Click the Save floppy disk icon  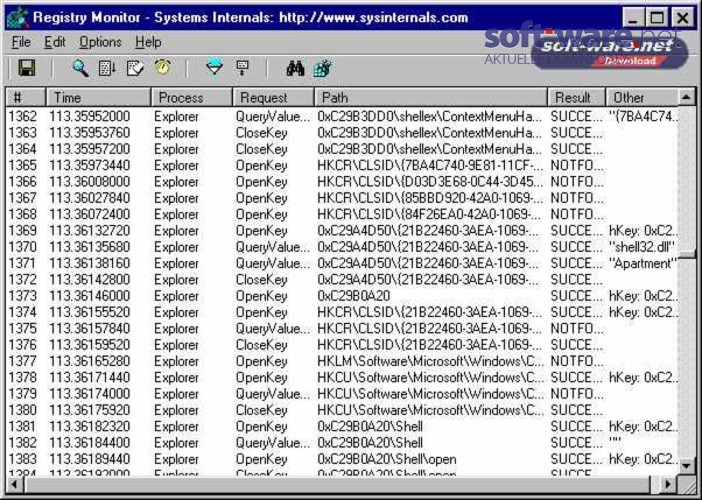click(x=27, y=68)
